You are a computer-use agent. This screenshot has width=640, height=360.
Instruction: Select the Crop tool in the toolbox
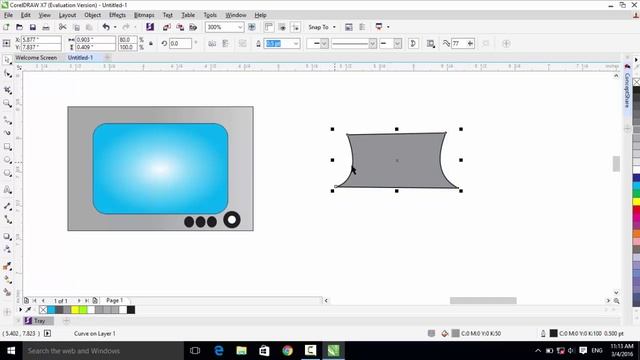click(7, 90)
